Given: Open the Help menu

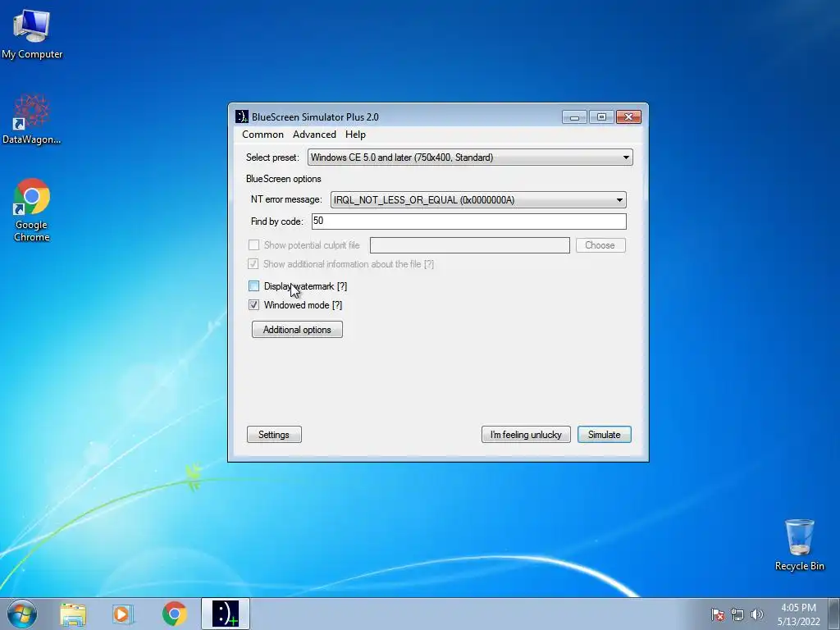Looking at the screenshot, I should coord(355,135).
